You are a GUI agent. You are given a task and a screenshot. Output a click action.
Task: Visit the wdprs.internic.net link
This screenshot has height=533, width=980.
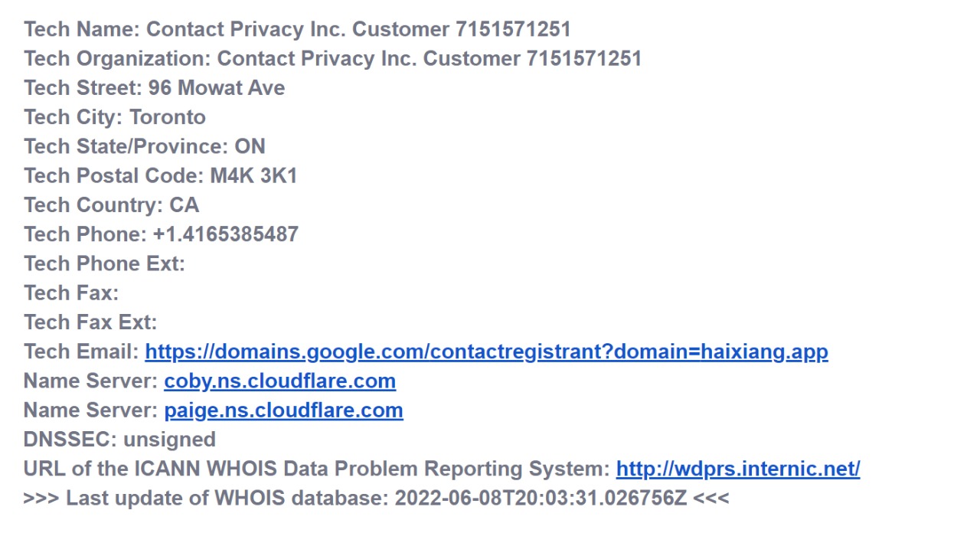[737, 469]
